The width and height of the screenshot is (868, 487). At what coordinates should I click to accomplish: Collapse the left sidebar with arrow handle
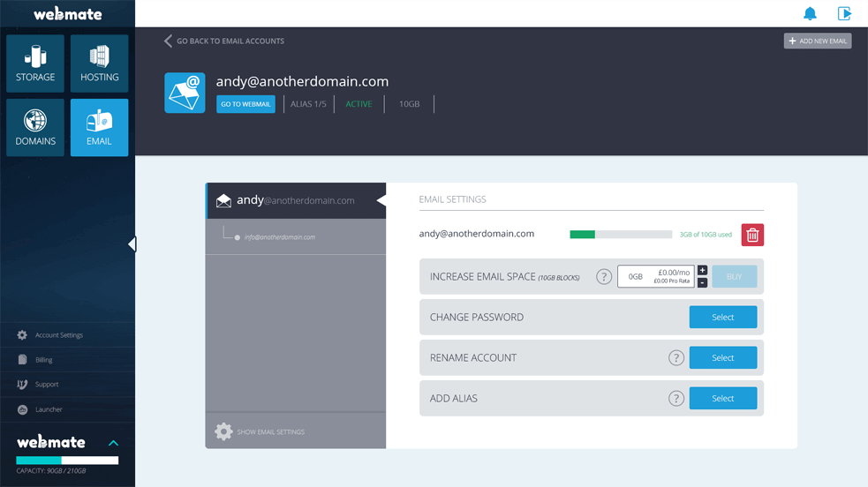point(132,243)
